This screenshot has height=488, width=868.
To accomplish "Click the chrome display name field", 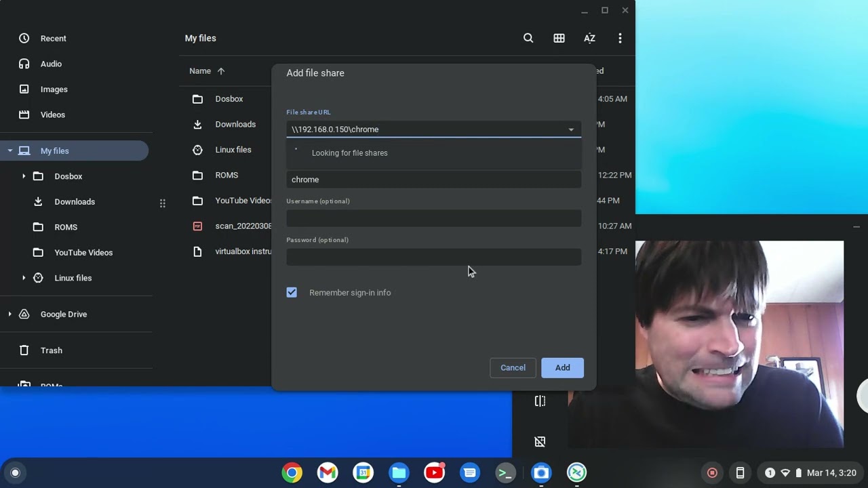I will (433, 180).
